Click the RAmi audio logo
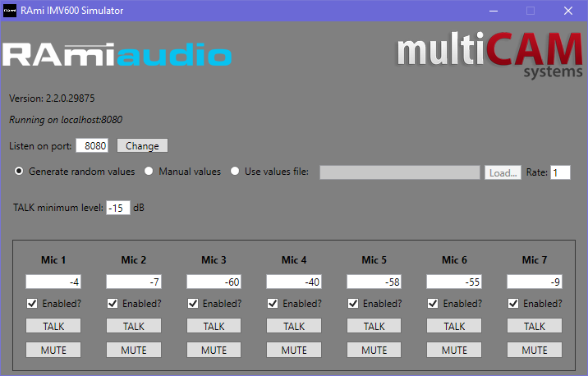Image resolution: width=588 pixels, height=376 pixels. (x=117, y=55)
